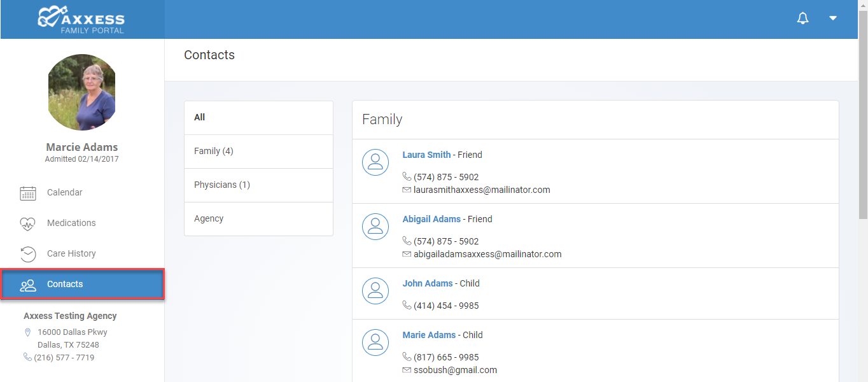Click Marcie Adams profile photo
This screenshot has width=868, height=382.
[82, 92]
